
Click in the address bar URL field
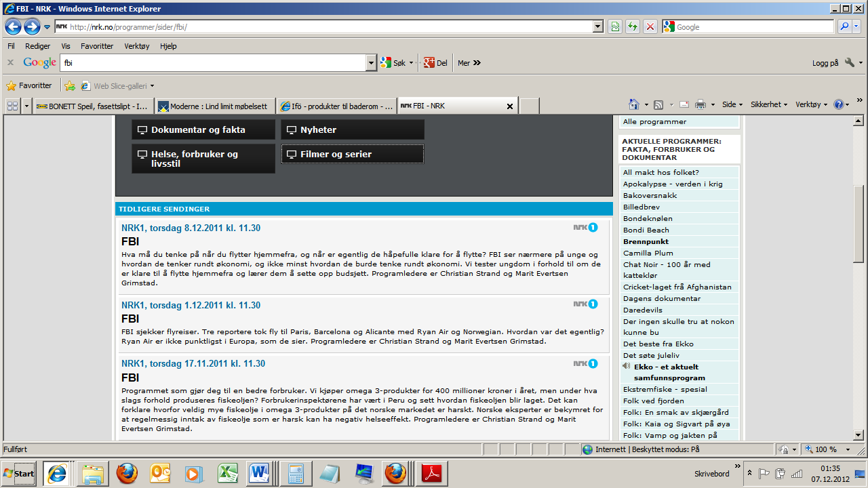click(323, 26)
